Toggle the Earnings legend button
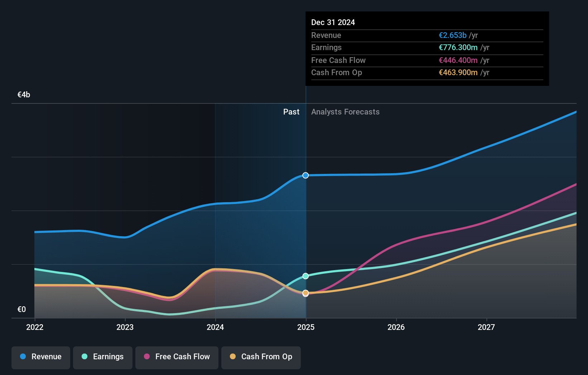 103,357
